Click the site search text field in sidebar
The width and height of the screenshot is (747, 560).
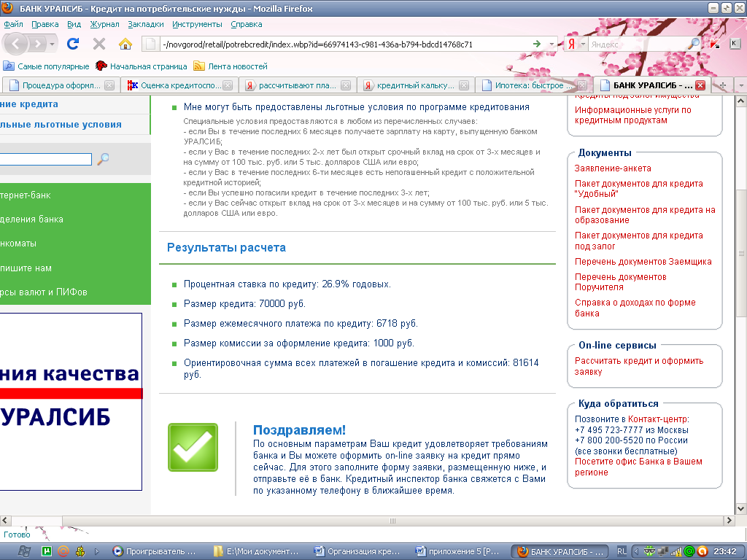(45, 159)
